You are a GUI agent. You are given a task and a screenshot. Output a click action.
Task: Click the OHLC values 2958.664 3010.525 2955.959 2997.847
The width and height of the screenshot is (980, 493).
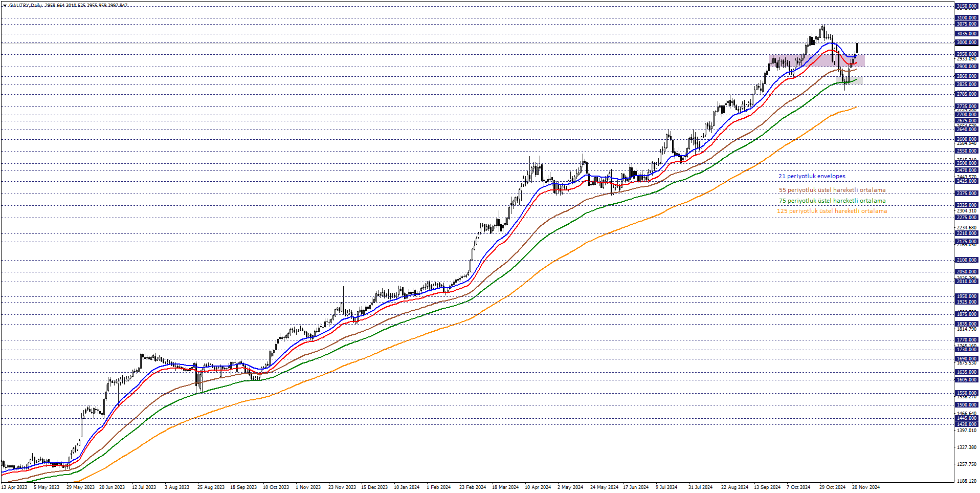(86, 6)
